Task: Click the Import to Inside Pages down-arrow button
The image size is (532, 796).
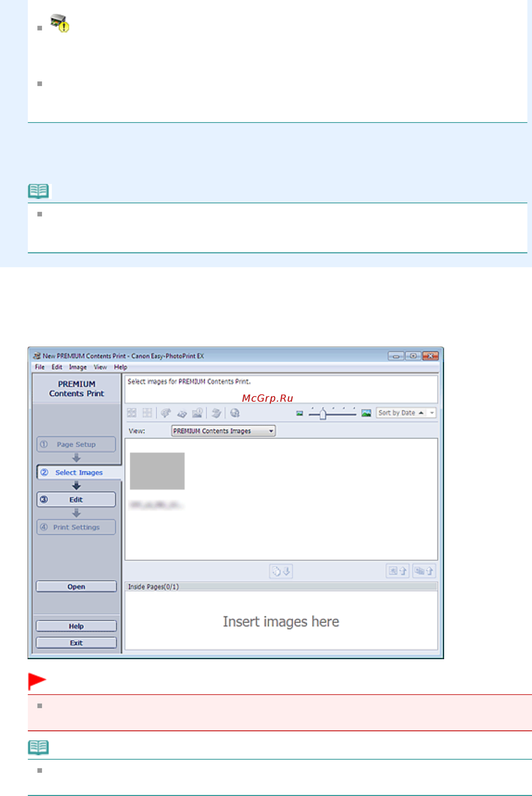Action: click(x=281, y=571)
